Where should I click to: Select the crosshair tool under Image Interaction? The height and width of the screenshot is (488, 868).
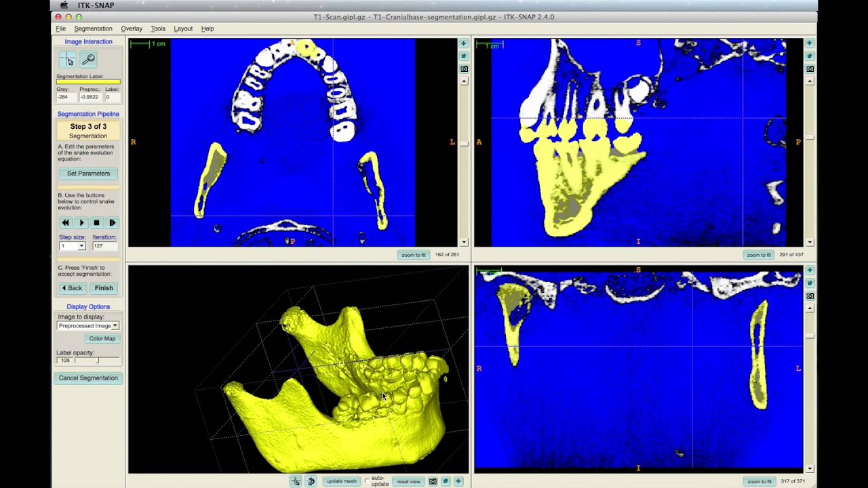[68, 60]
